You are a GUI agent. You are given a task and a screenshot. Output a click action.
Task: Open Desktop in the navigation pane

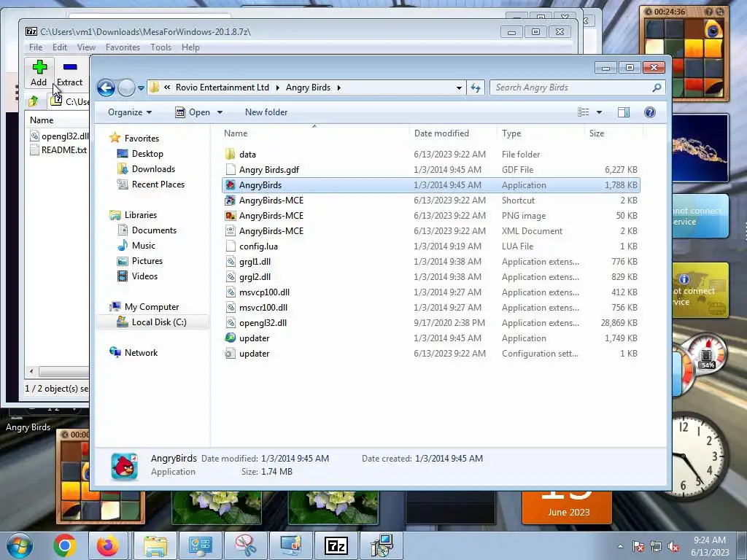coord(147,154)
